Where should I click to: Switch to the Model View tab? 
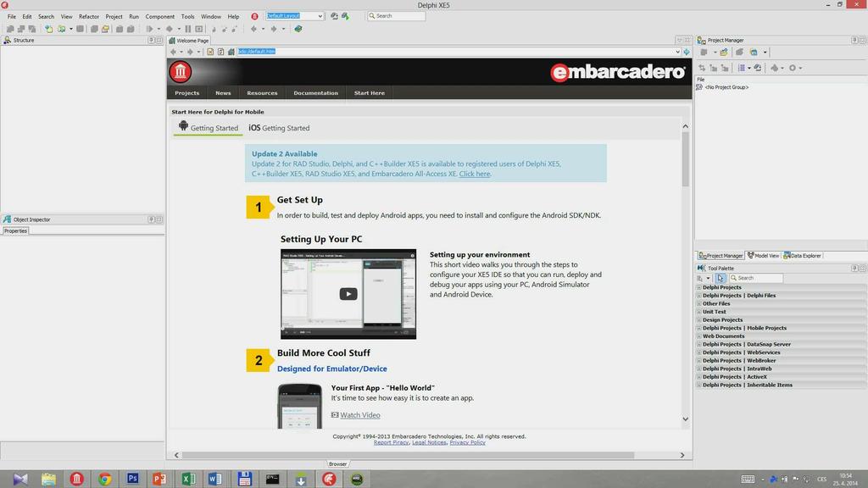click(764, 256)
